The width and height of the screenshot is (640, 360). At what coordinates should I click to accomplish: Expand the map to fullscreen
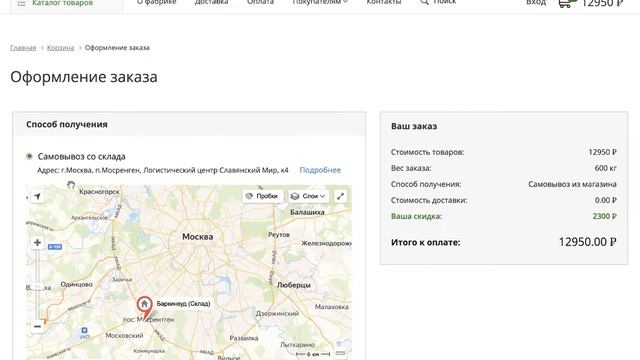coord(340,196)
